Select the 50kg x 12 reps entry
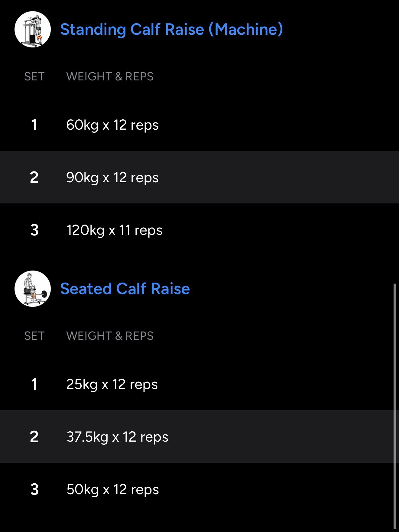 112,489
